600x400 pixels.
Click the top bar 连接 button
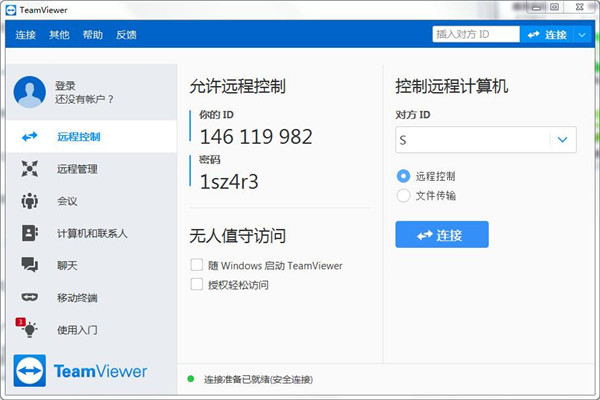tap(547, 35)
